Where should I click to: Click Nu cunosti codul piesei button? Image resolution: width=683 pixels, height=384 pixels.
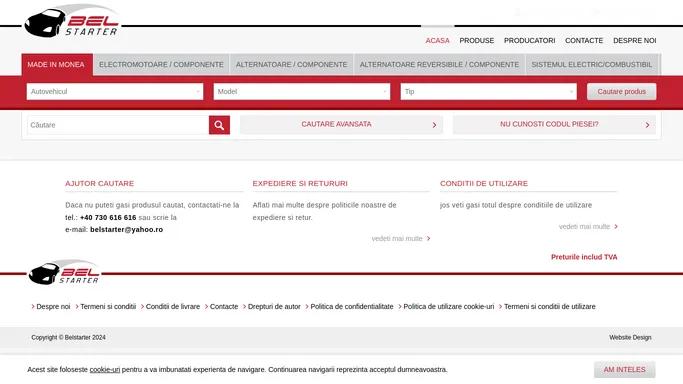pos(554,125)
